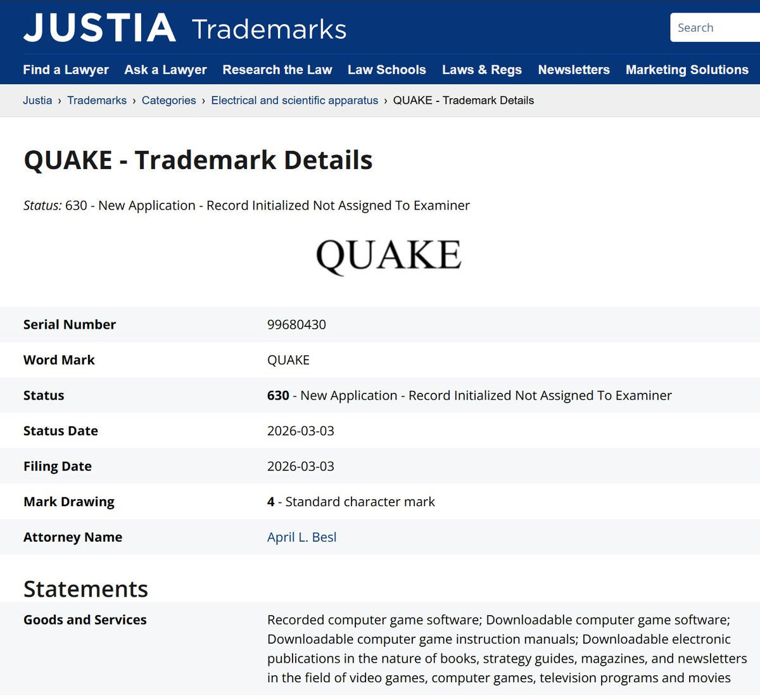Click the Goods and Services label
760x700 pixels.
tap(85, 620)
